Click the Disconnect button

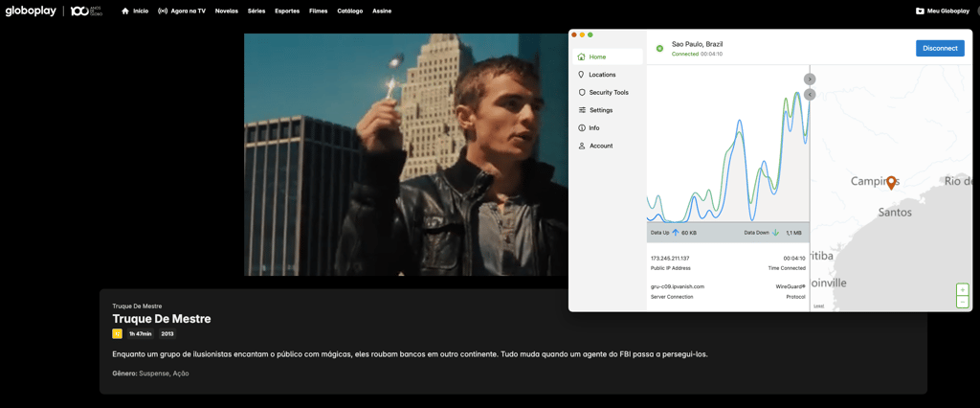tap(940, 48)
